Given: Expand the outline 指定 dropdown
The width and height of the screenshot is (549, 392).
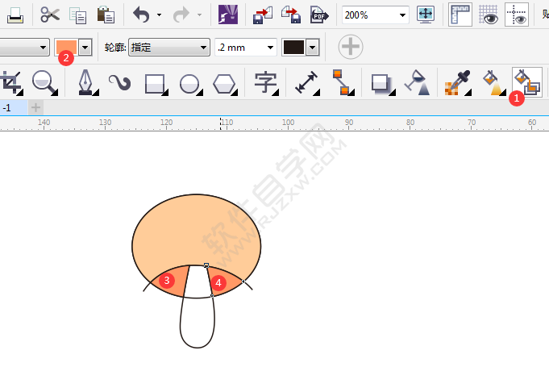Looking at the screenshot, I should pyautogui.click(x=202, y=48).
